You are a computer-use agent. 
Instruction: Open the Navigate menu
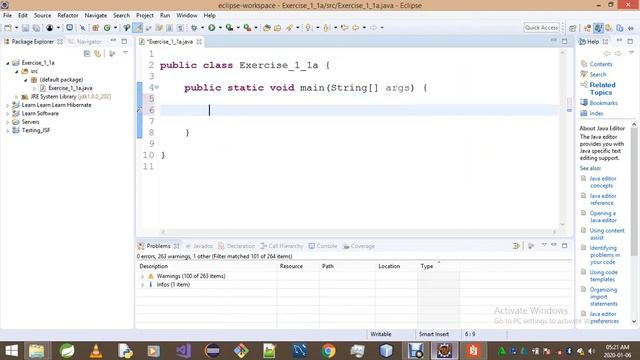pyautogui.click(x=96, y=15)
